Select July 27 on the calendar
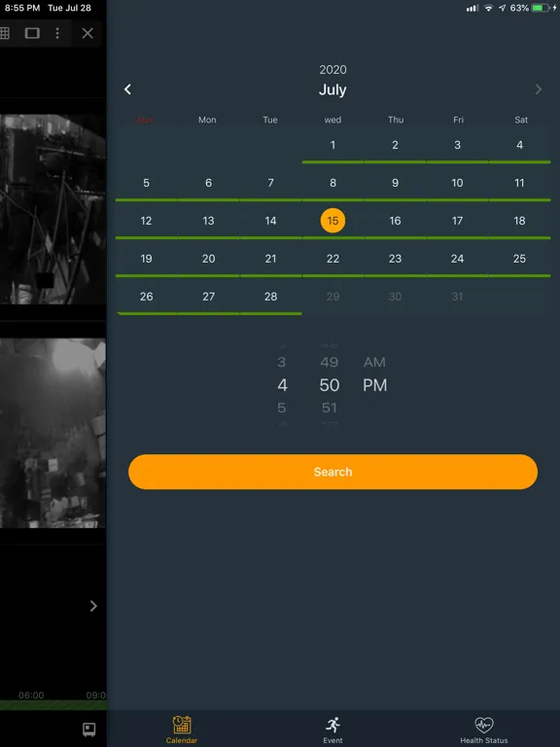 pyautogui.click(x=209, y=297)
